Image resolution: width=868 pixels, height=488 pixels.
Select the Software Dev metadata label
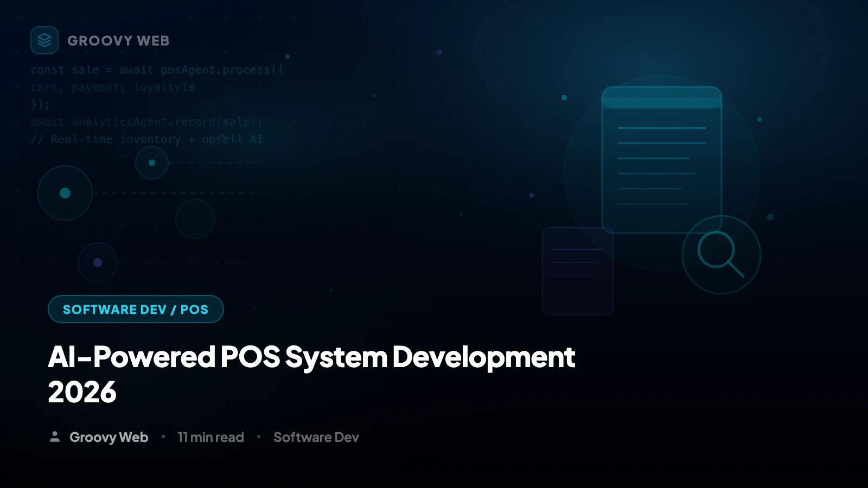(x=316, y=437)
